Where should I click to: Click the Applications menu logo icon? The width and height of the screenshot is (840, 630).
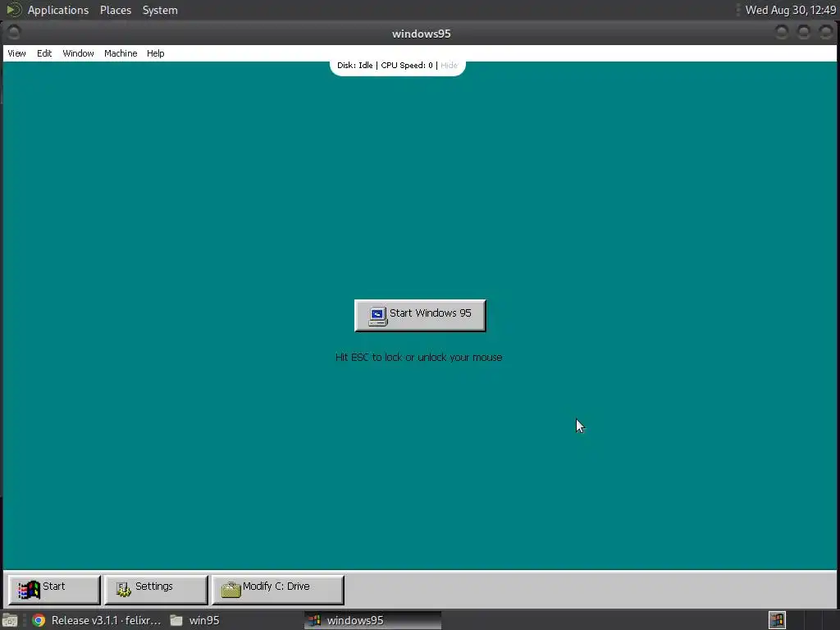coord(14,10)
